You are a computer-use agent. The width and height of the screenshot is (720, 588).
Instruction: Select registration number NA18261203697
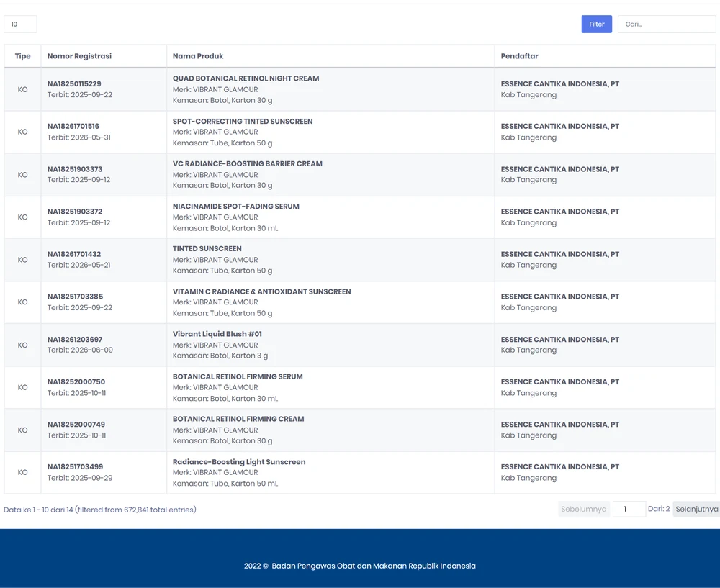pos(75,340)
